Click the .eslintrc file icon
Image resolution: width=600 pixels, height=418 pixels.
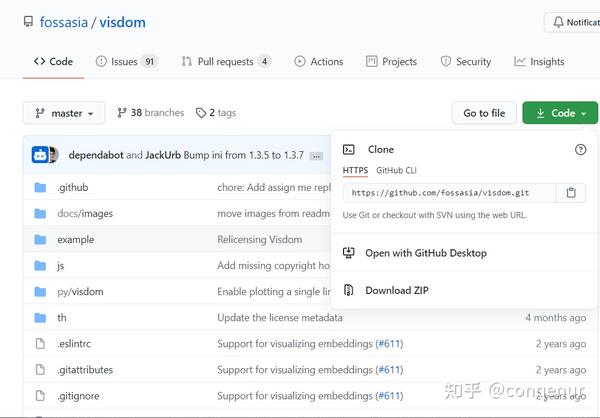40,343
